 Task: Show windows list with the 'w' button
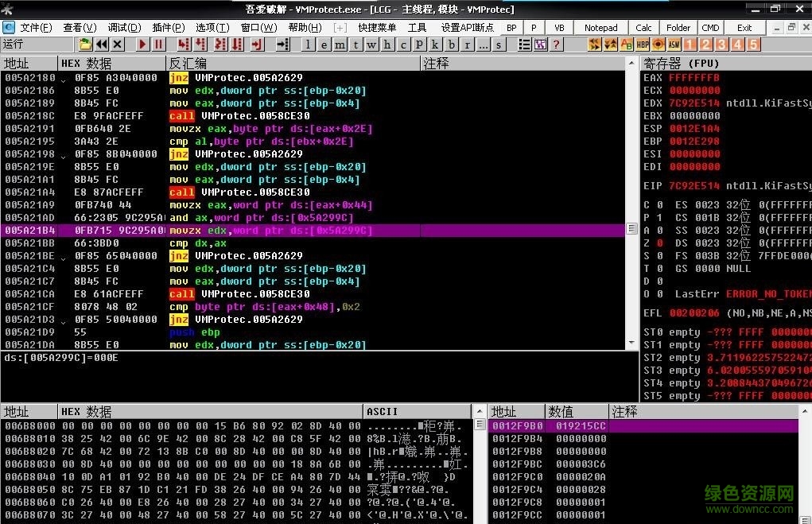point(371,45)
